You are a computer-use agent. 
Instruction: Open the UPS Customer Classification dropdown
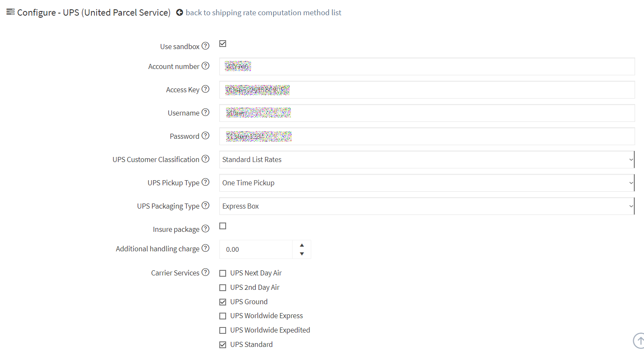427,159
